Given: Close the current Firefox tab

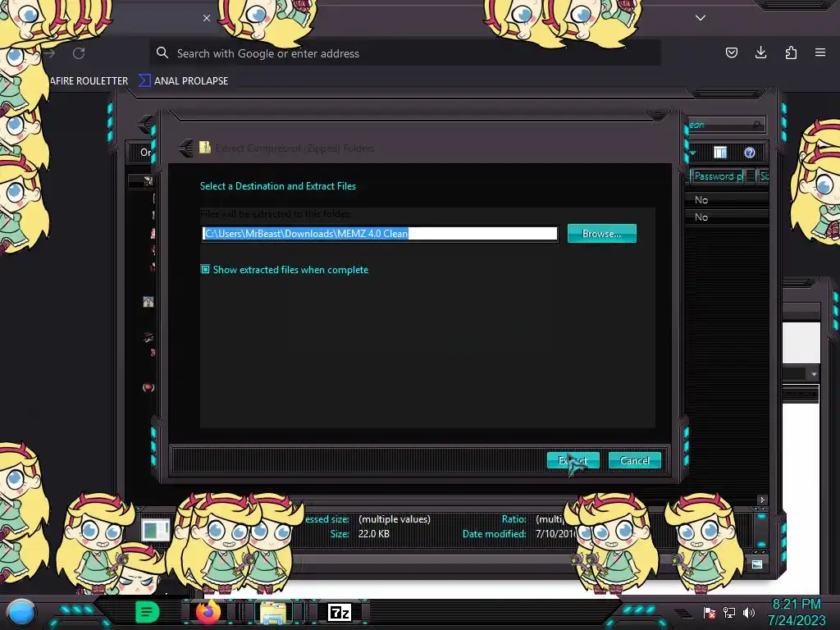Looking at the screenshot, I should [206, 18].
